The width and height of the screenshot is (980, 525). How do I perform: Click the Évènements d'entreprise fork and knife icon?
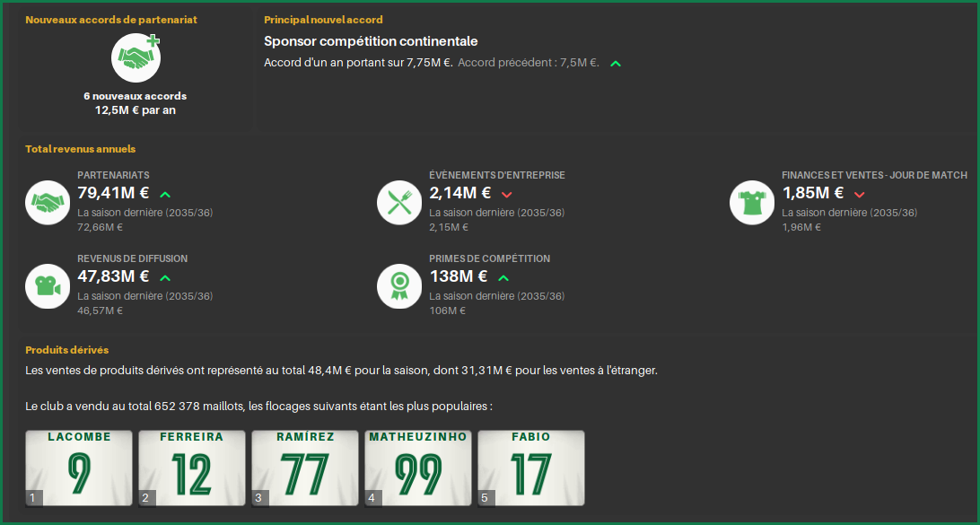tap(399, 203)
